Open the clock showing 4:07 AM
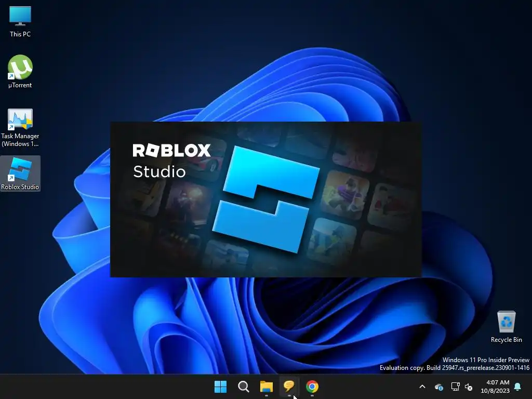Image resolution: width=532 pixels, height=399 pixels. pos(495,387)
